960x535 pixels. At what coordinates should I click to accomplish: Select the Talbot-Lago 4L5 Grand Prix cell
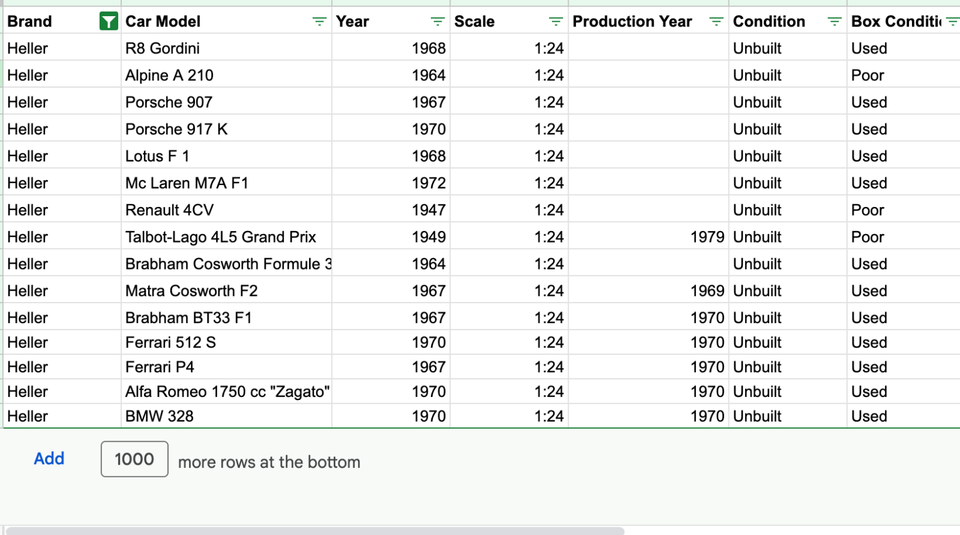pos(227,237)
